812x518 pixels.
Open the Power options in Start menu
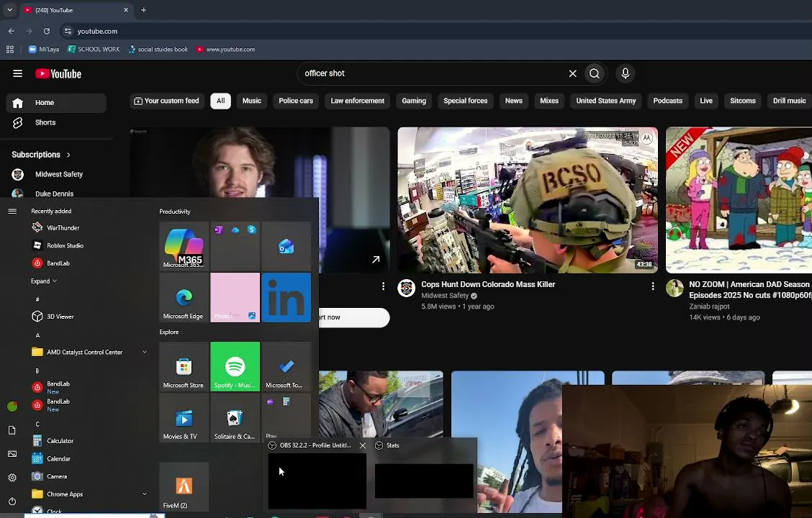click(x=12, y=501)
